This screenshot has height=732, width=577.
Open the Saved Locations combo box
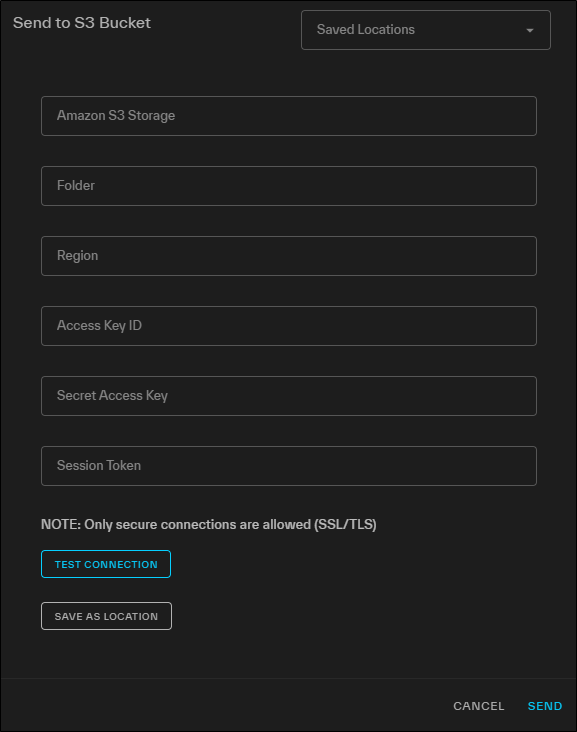[426, 30]
